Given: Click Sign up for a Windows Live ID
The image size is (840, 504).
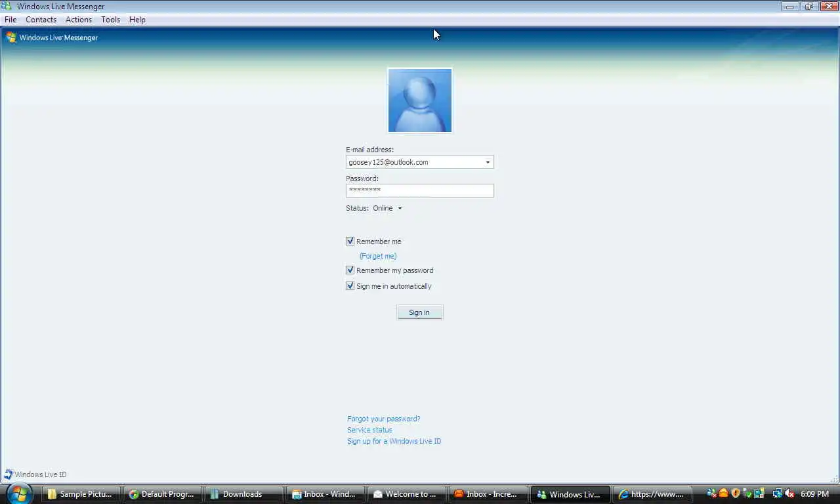Looking at the screenshot, I should tap(394, 441).
